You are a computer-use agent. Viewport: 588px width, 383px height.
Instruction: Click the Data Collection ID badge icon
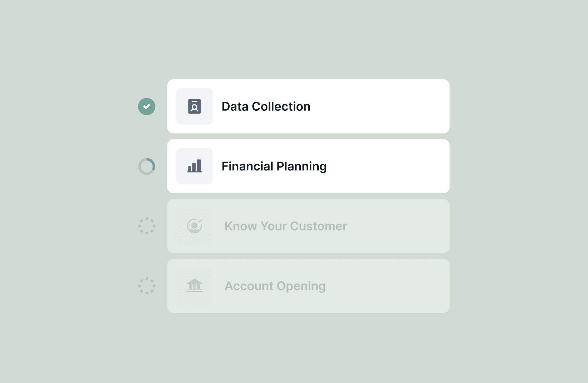pos(194,106)
